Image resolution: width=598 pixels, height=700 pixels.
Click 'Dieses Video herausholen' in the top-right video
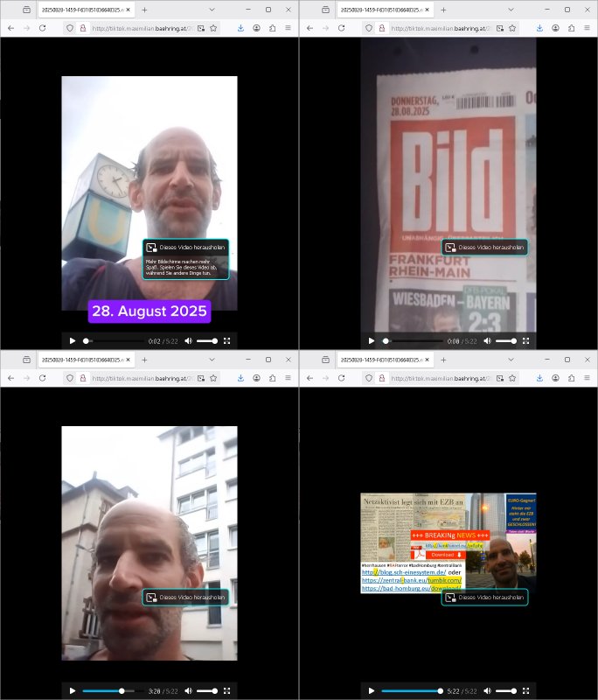click(483, 248)
